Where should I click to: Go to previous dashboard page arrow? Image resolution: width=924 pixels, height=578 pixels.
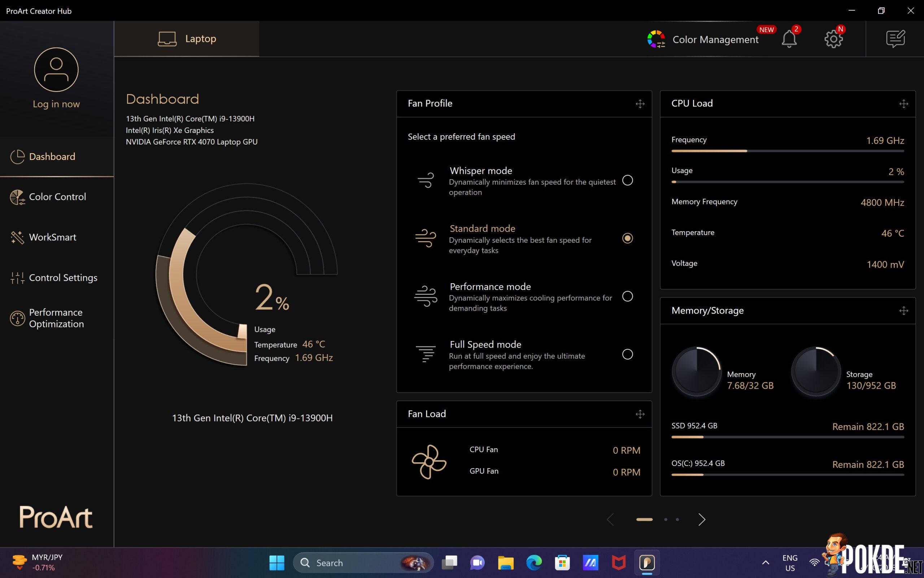(x=611, y=519)
